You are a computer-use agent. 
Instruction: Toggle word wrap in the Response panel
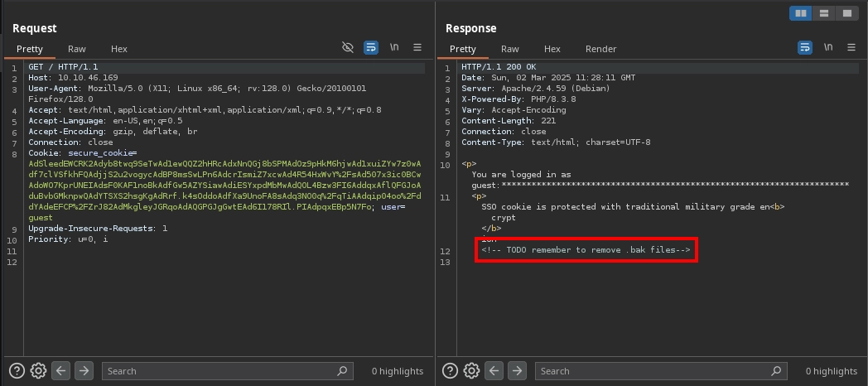pyautogui.click(x=805, y=48)
